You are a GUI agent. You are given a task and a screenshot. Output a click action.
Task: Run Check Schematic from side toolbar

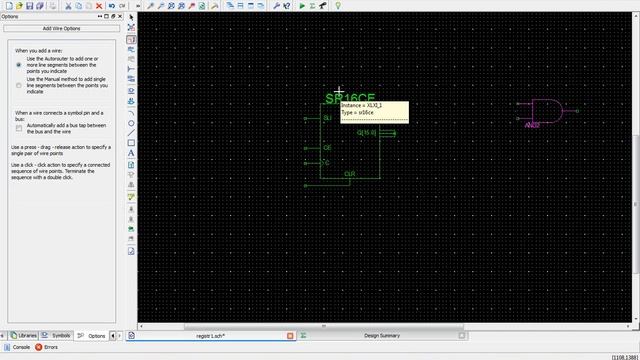(131, 197)
